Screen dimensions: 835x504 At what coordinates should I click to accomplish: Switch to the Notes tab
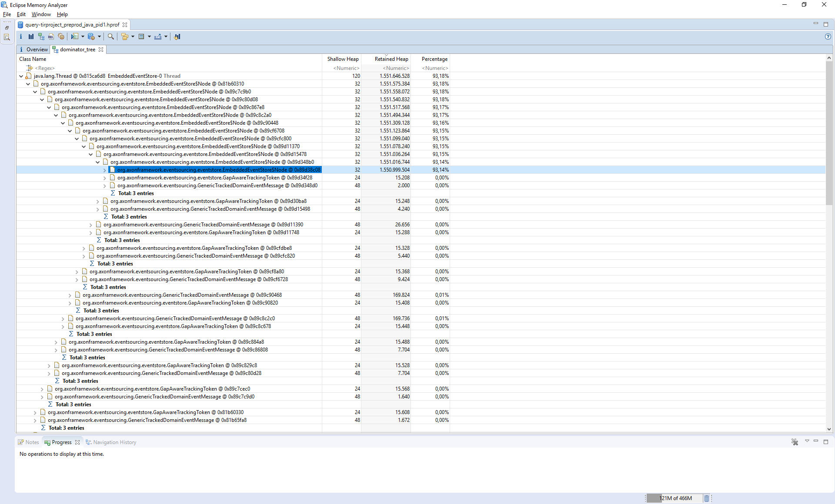click(x=29, y=442)
